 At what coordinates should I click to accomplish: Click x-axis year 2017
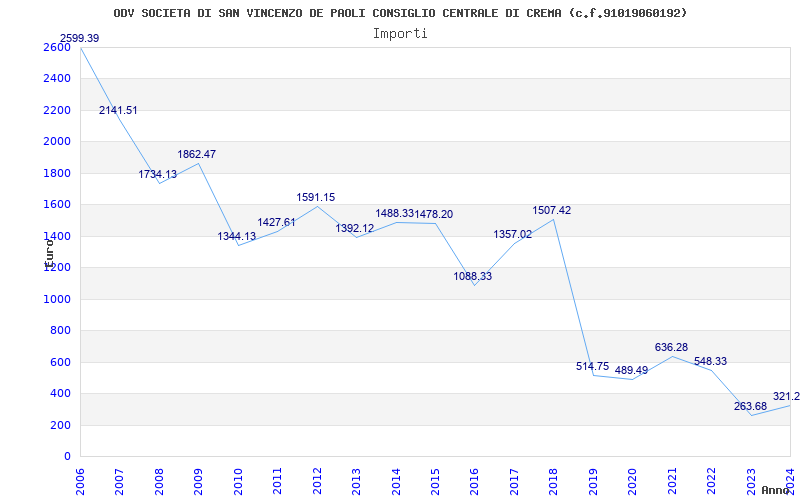tap(514, 481)
